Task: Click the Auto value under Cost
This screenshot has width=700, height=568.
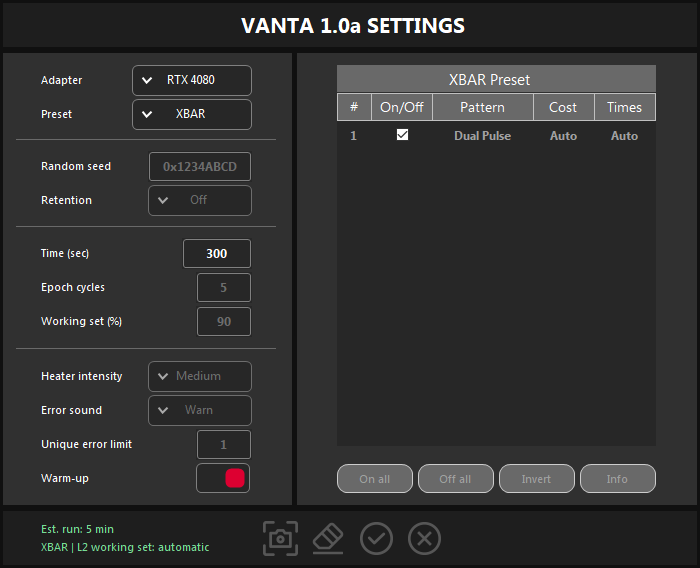Action: pos(563,136)
